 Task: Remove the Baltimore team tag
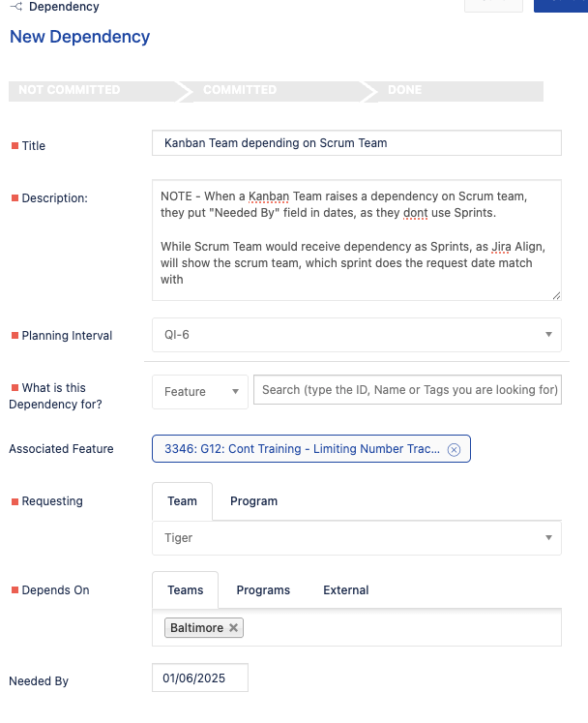point(234,627)
